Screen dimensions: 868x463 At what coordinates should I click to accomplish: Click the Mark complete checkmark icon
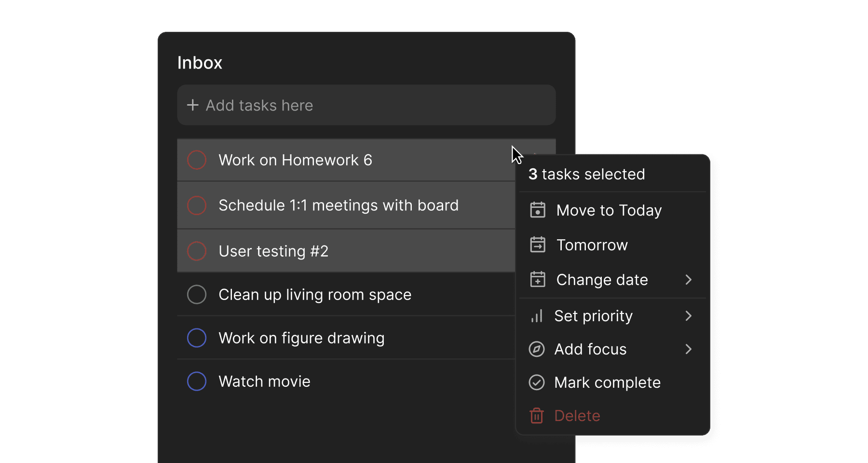coord(537,382)
